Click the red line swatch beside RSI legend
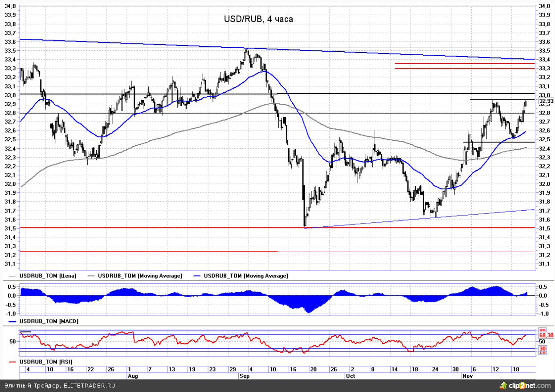Viewport: 555px width, 392px height. [x=13, y=361]
